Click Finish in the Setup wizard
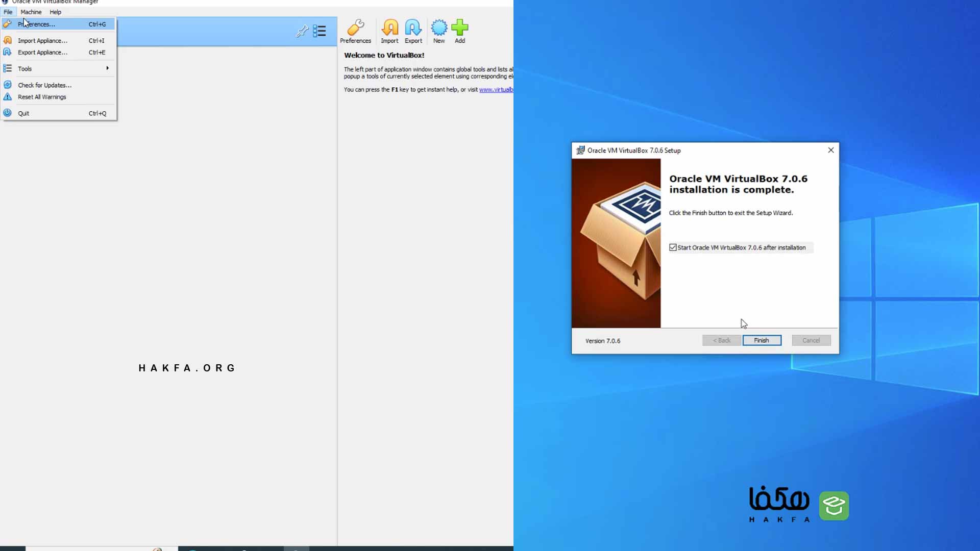Viewport: 980px width, 551px height. pos(762,340)
